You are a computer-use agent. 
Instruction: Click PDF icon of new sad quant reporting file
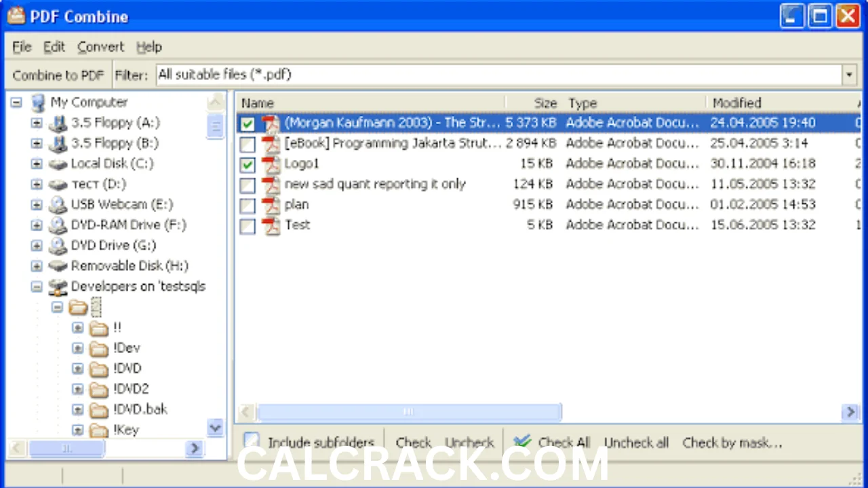271,184
